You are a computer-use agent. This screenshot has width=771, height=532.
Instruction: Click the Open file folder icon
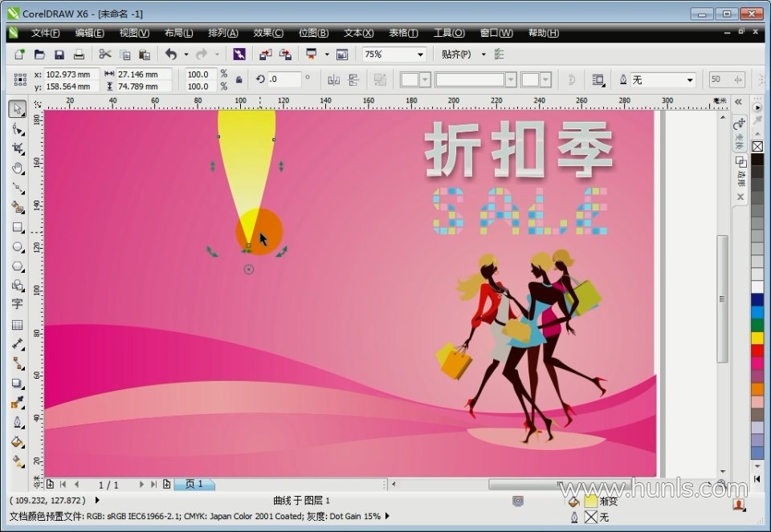[39, 55]
